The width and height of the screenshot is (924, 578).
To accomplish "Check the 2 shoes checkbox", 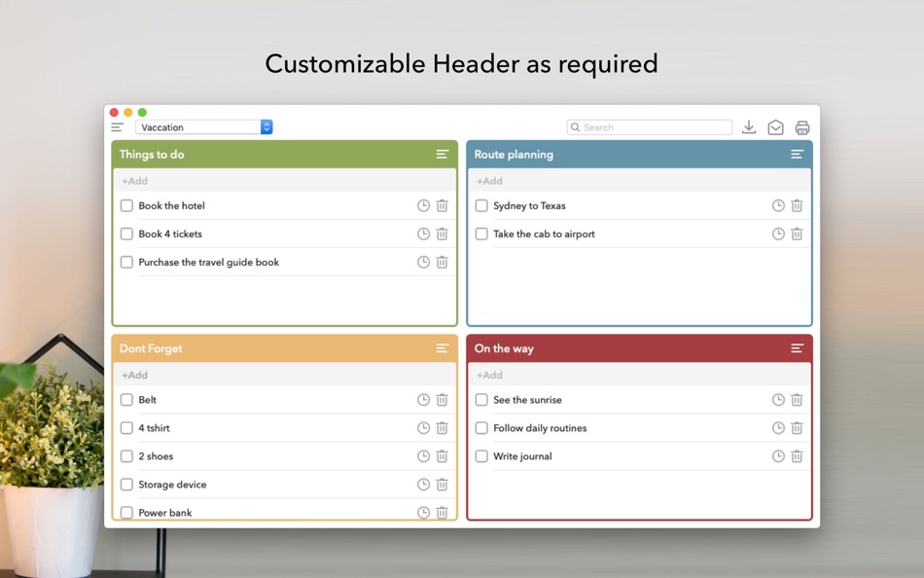I will coord(126,456).
